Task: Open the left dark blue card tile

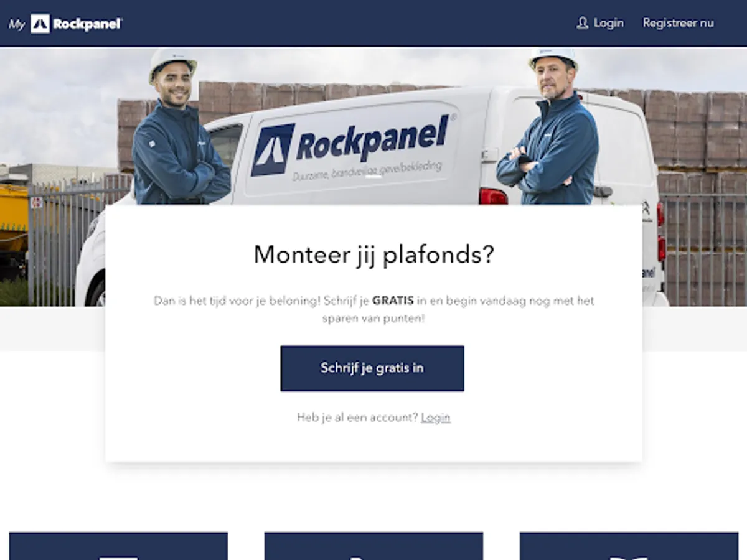Action: (x=118, y=546)
